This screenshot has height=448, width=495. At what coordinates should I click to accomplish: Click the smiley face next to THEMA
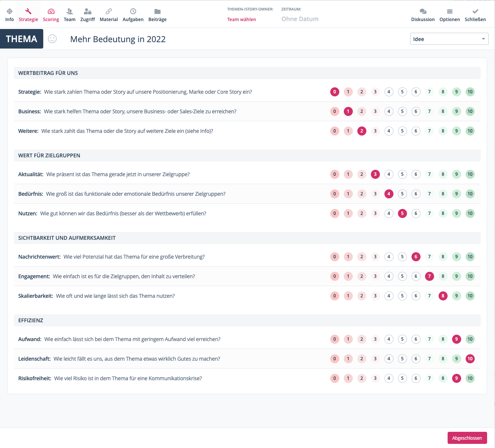coord(52,39)
